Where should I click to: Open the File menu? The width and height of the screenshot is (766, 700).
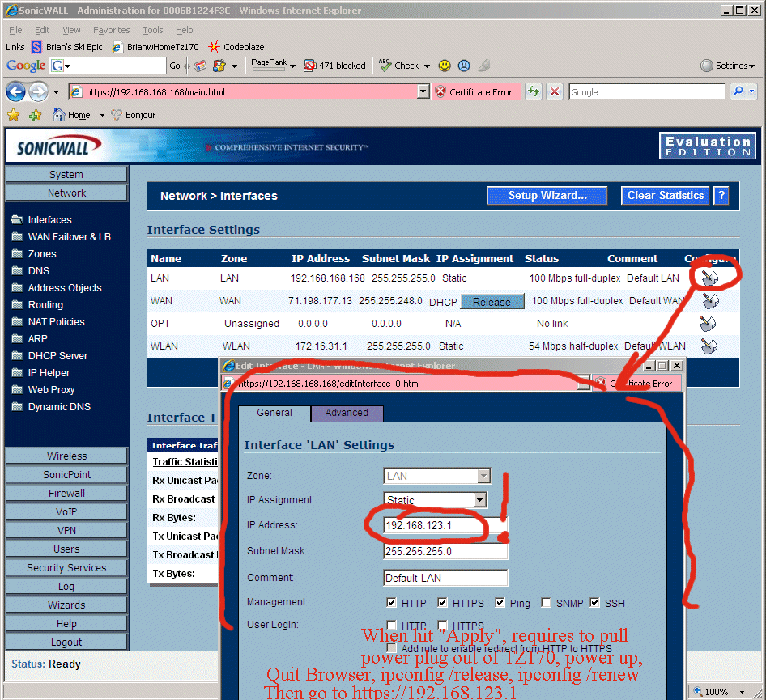[15, 30]
